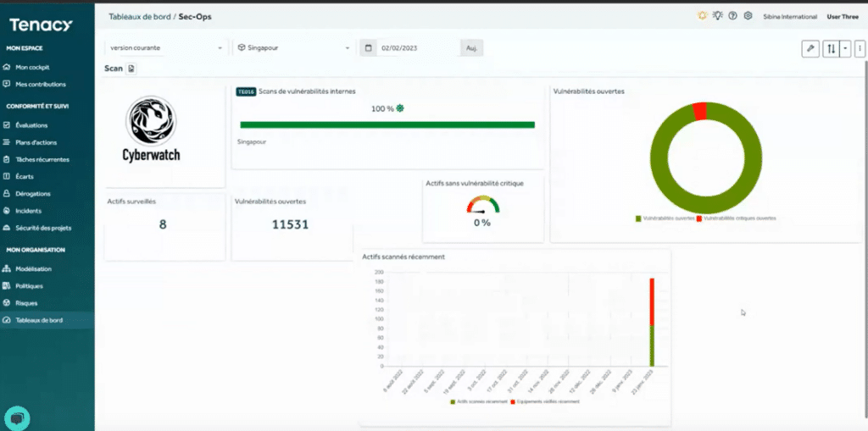Navigate to Plans d'actions

click(x=36, y=143)
